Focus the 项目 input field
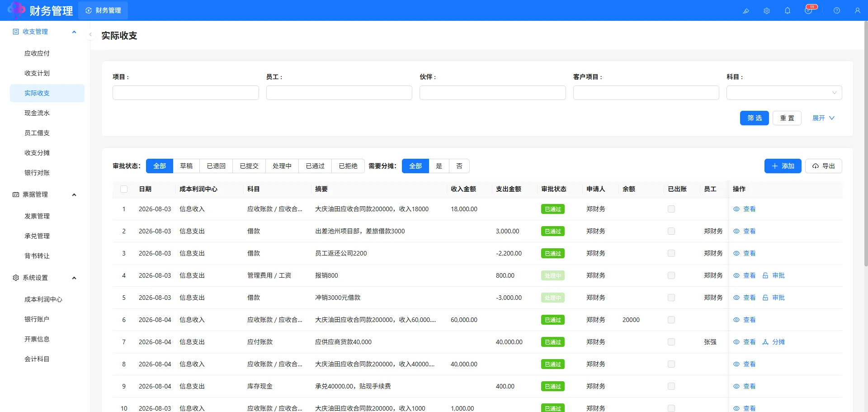868x412 pixels. pos(186,93)
